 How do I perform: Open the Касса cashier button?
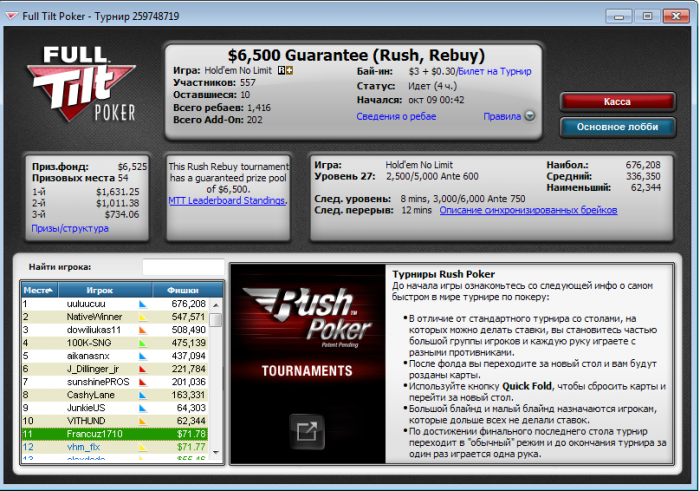(617, 102)
